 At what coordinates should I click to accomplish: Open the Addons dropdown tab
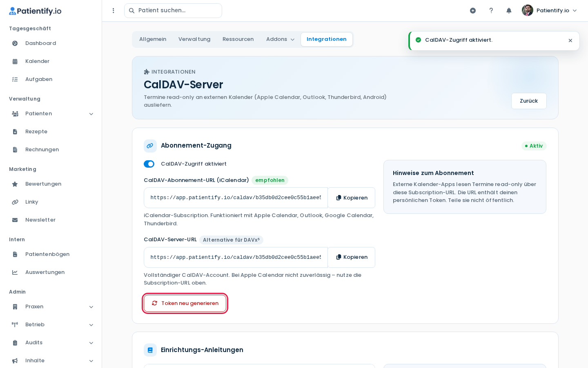(280, 39)
